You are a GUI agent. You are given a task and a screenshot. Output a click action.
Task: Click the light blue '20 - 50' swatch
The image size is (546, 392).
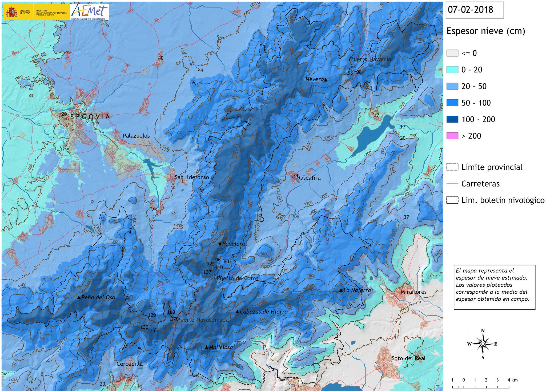(452, 86)
